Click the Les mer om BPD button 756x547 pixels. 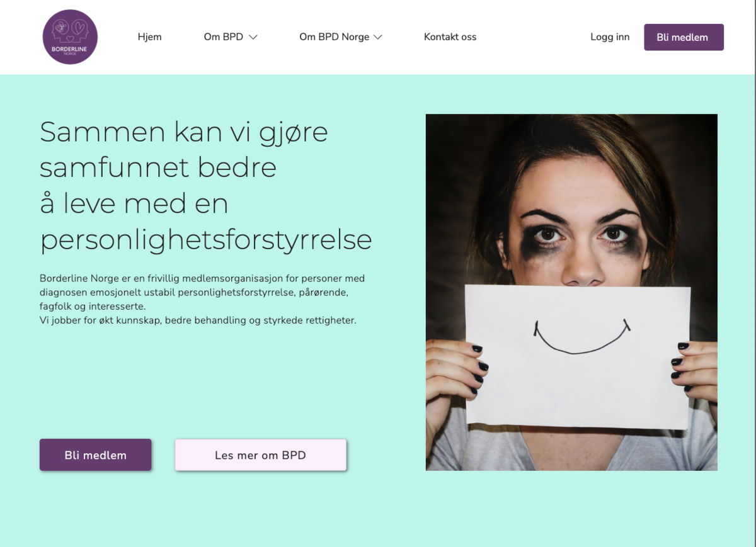pyautogui.click(x=260, y=454)
